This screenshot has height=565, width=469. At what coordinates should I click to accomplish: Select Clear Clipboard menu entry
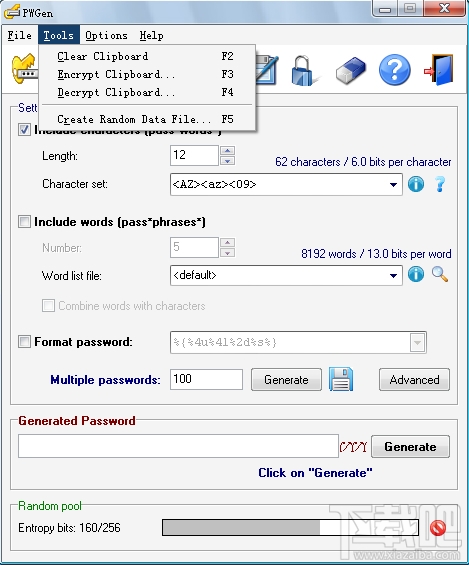pos(147,56)
